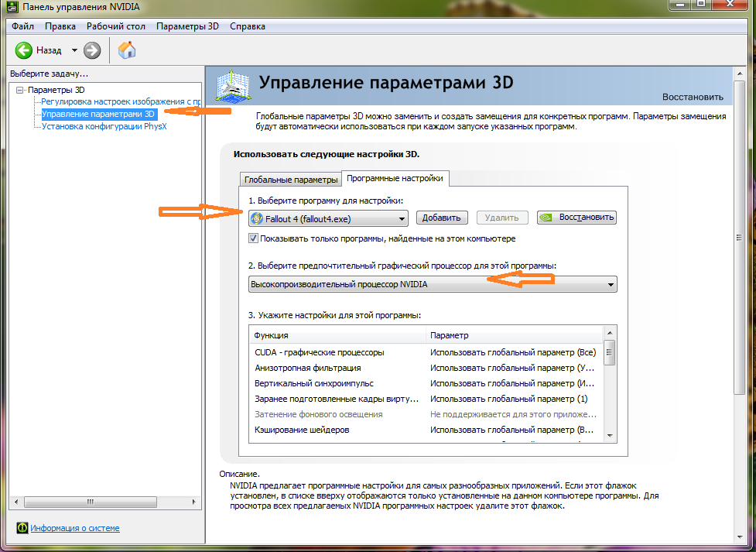Click the system information icon
This screenshot has width=756, height=552.
pyautogui.click(x=22, y=527)
